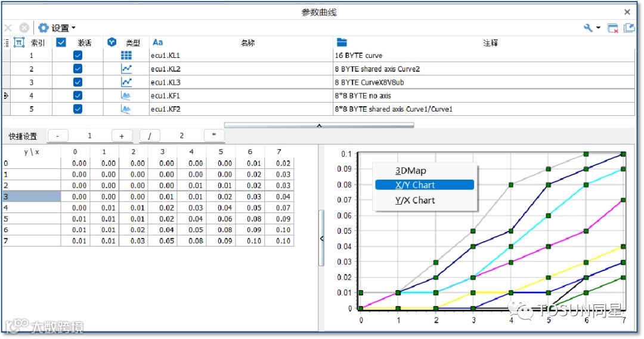This screenshot has height=339, width=644.
Task: Toggle the activation checkbox for ecu1.KL1
Action: click(x=78, y=55)
